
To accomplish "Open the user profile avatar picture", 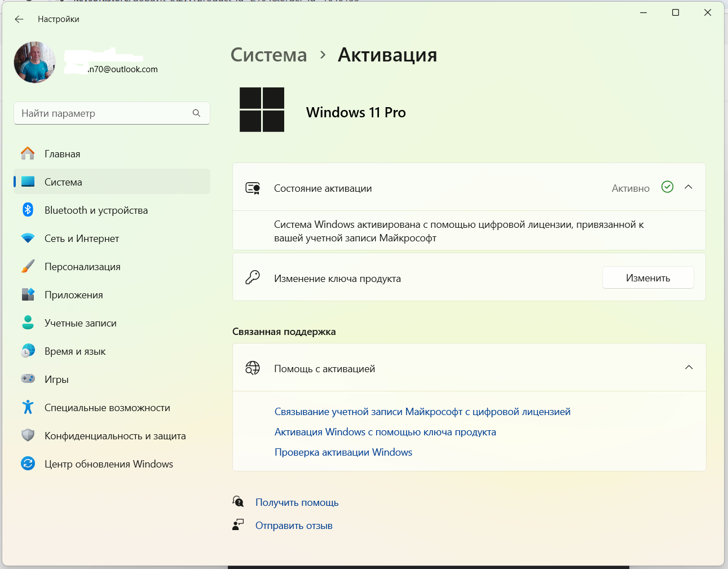I will (35, 62).
